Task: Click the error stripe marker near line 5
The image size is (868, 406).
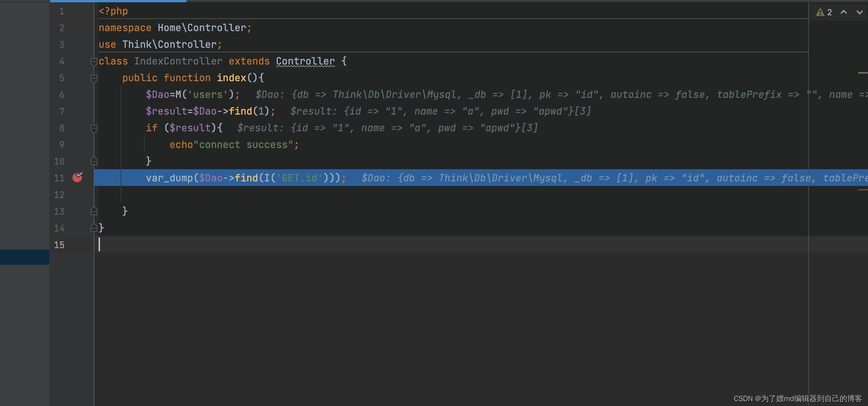Action: pos(863,72)
